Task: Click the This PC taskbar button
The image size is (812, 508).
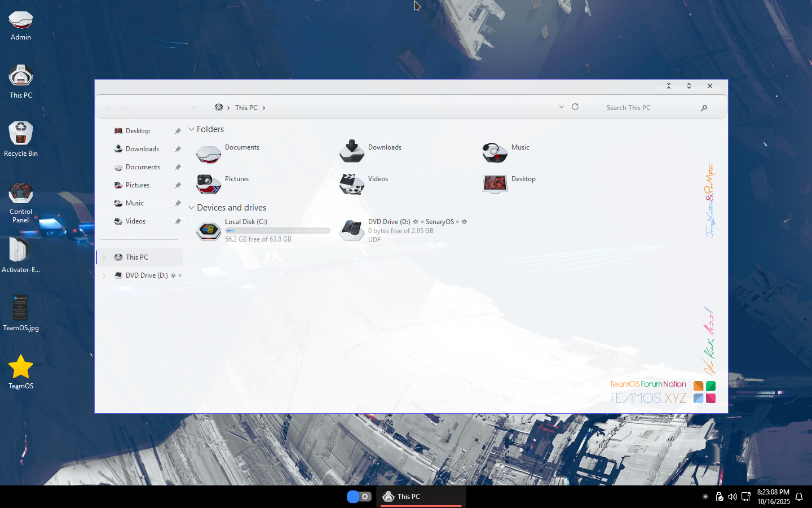Action: coord(421,497)
